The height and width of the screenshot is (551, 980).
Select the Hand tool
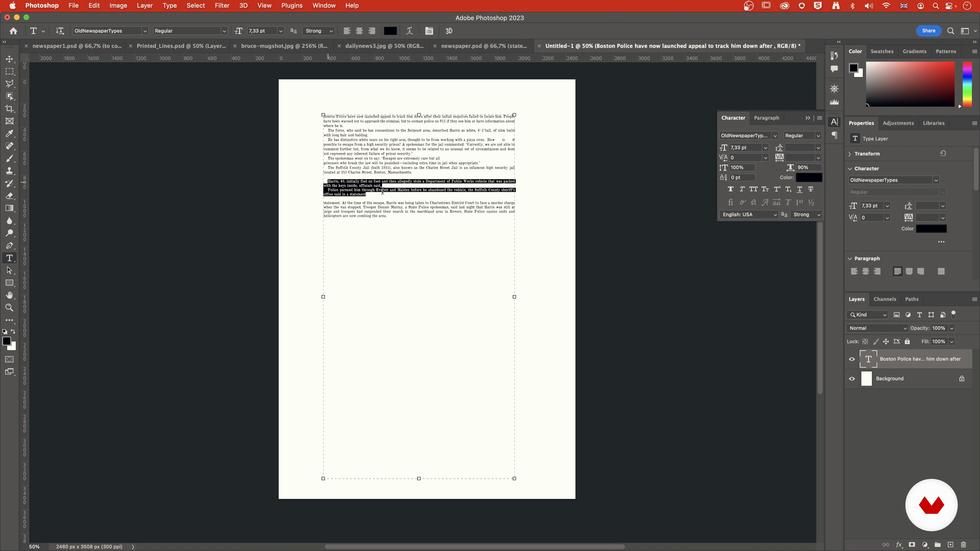(x=9, y=295)
